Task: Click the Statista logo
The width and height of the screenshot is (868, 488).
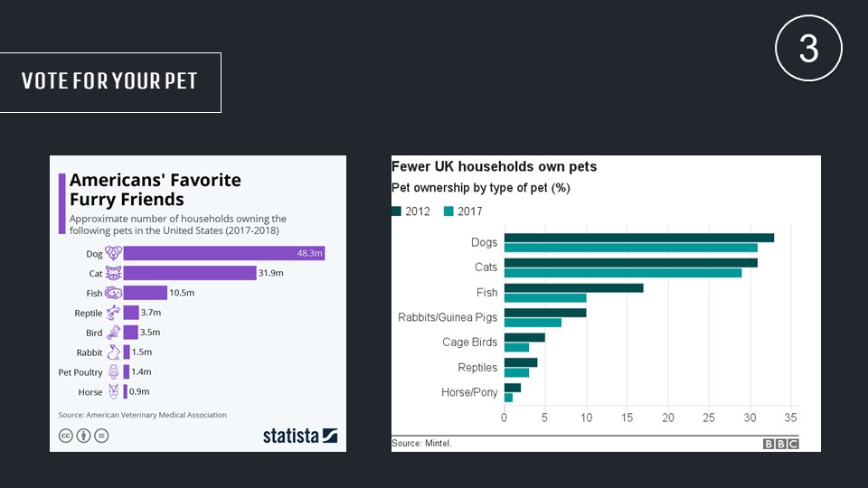Action: (x=299, y=436)
